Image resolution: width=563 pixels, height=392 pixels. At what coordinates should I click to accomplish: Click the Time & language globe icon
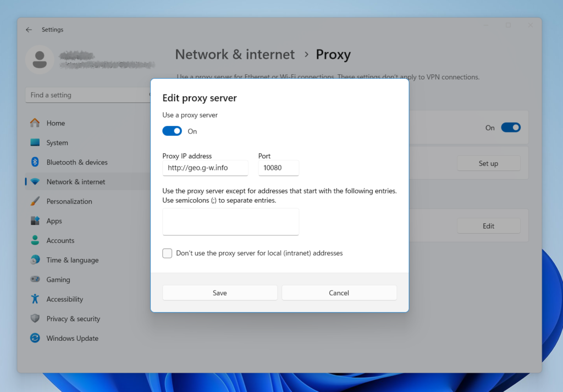[35, 260]
